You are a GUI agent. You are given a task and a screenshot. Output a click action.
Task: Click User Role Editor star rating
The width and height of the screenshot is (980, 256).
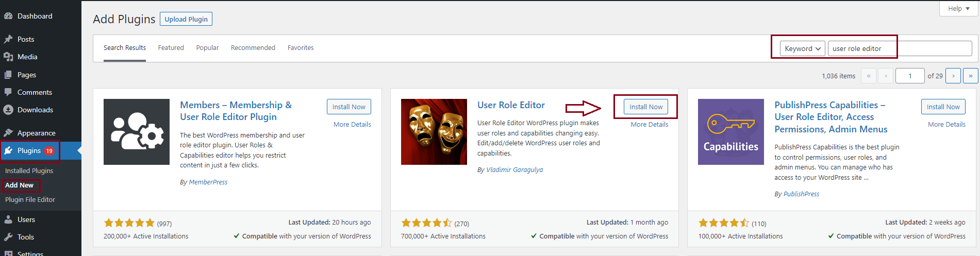pos(426,223)
